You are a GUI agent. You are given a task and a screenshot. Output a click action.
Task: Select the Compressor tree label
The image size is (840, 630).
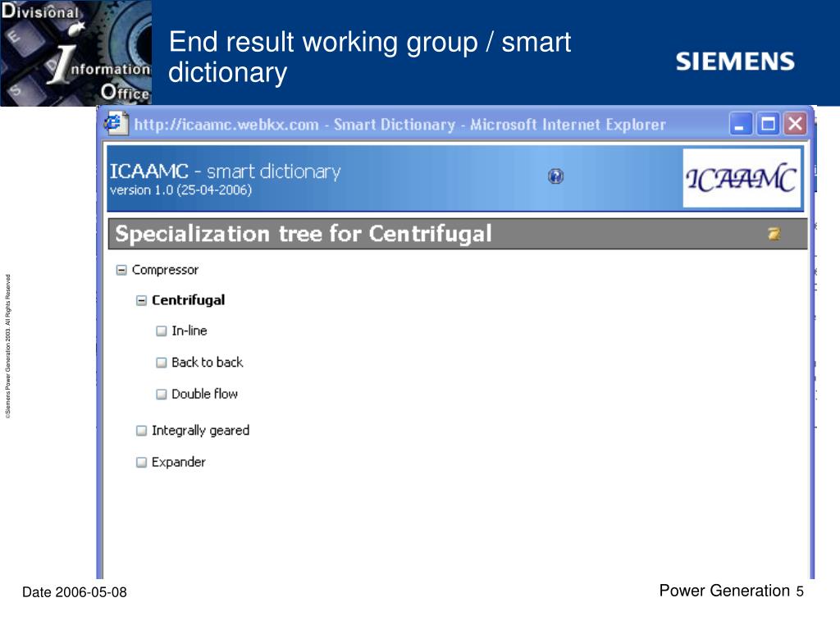pos(165,270)
